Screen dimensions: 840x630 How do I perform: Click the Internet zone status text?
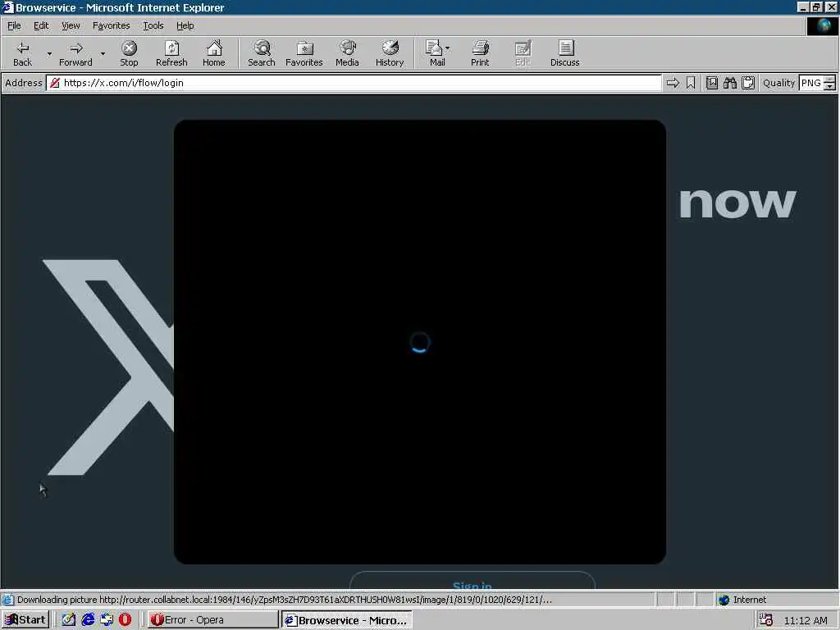coord(750,600)
